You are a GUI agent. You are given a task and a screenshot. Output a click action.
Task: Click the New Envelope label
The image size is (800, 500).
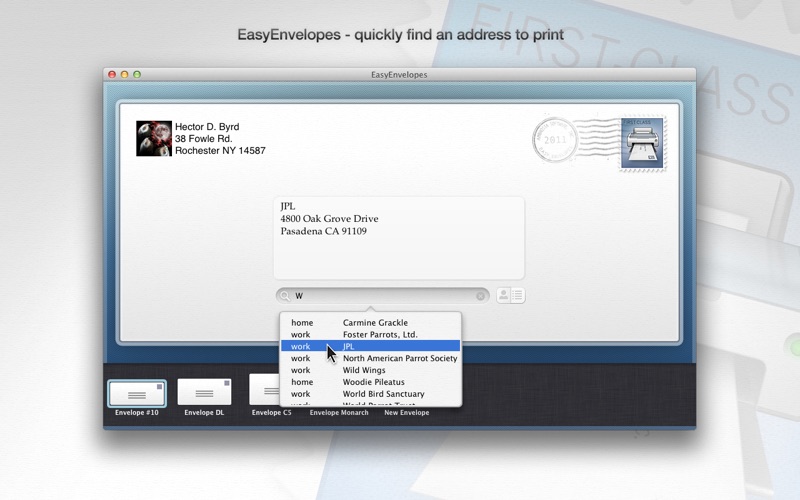407,413
